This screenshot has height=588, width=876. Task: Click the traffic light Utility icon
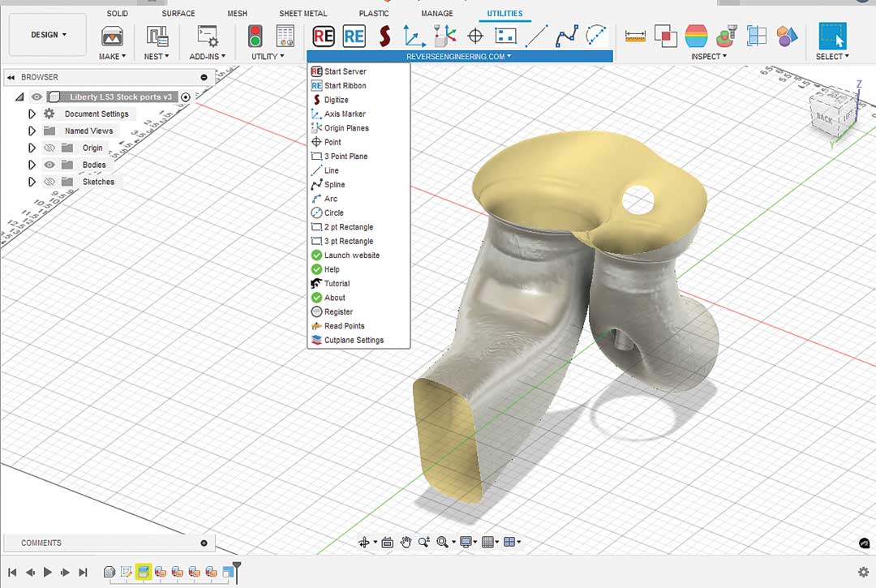255,36
